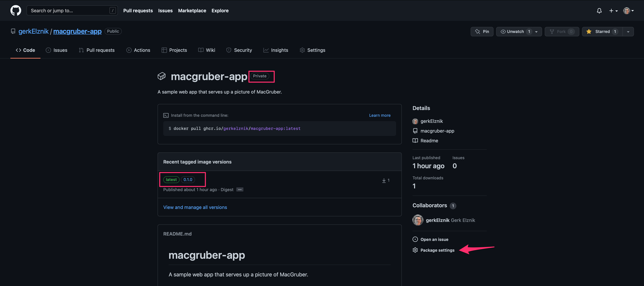
Task: Click the latest tag badge
Action: coord(171,180)
